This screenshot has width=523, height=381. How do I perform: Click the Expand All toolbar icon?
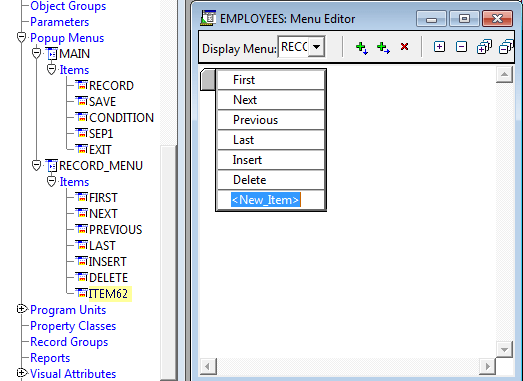[x=484, y=47]
